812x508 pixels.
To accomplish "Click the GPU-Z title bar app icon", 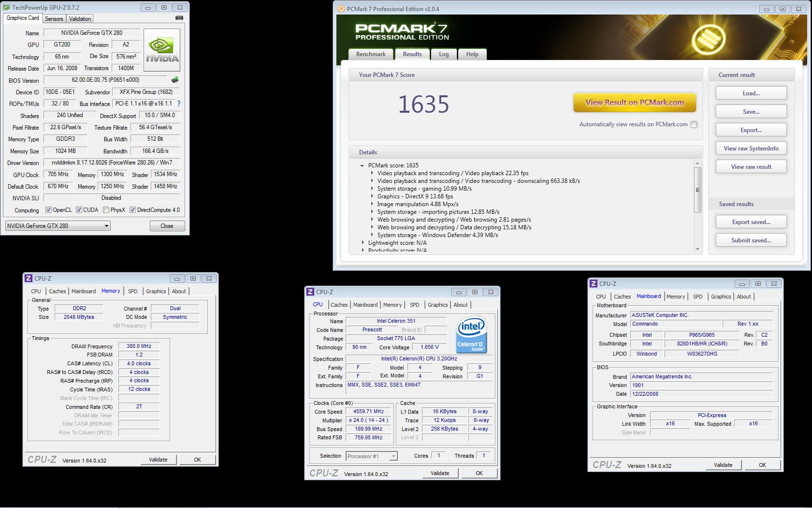I will click(6, 8).
